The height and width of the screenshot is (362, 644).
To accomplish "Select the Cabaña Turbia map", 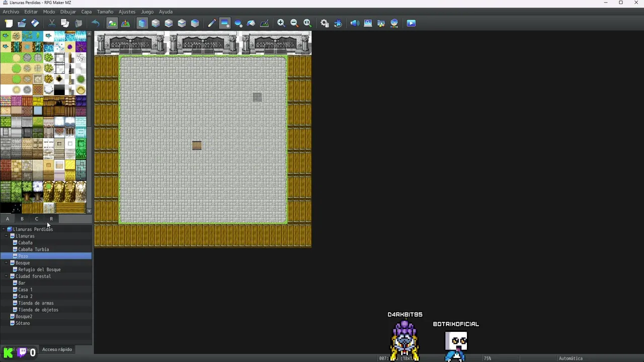I will [34, 249].
